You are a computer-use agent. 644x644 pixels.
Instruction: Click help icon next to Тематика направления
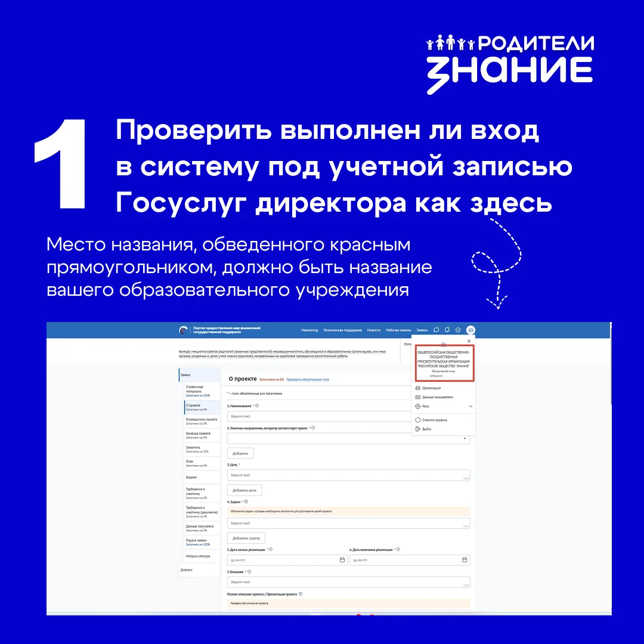click(313, 428)
